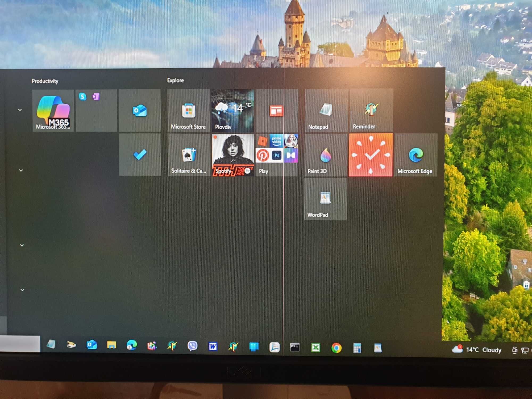Open the Outlook tile in Productivity

click(x=140, y=111)
